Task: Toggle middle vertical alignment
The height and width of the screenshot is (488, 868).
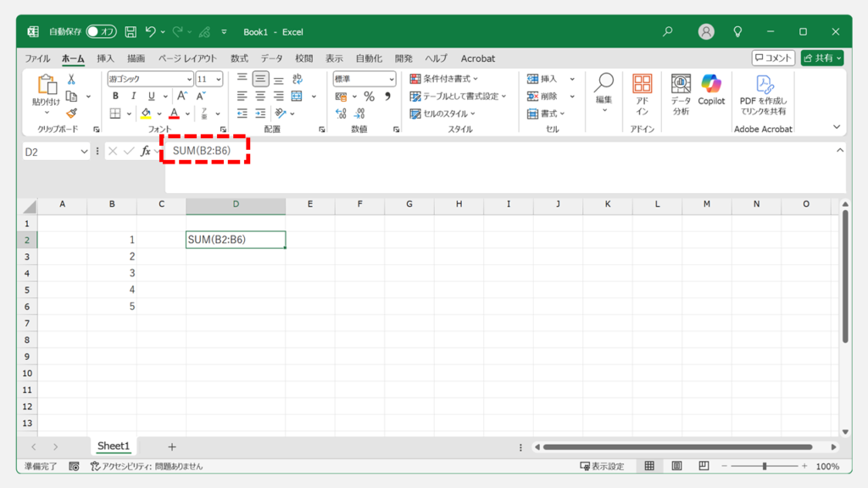Action: point(260,79)
